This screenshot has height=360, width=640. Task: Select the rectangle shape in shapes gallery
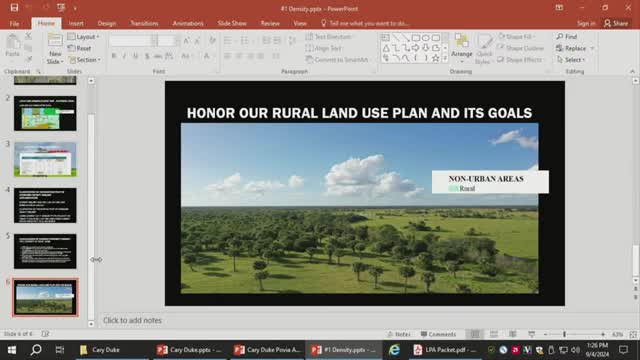[416, 38]
